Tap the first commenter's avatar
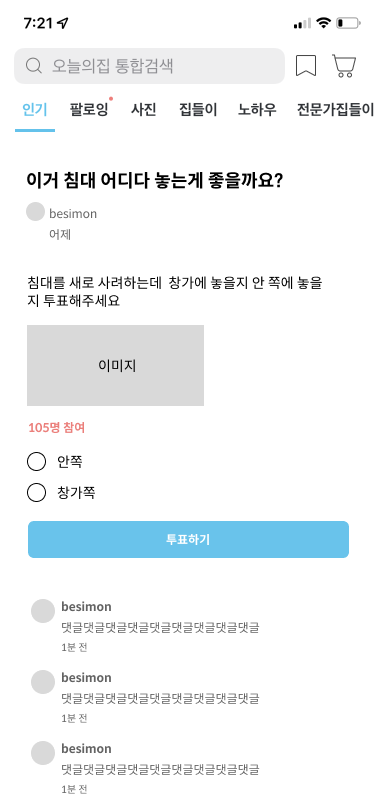Image resolution: width=375 pixels, height=812 pixels. coord(43,611)
